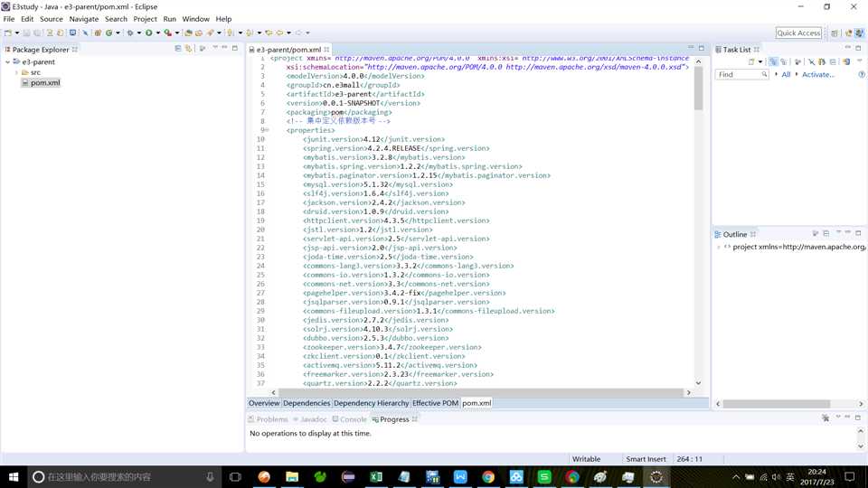Expand the src folder node

[16, 72]
